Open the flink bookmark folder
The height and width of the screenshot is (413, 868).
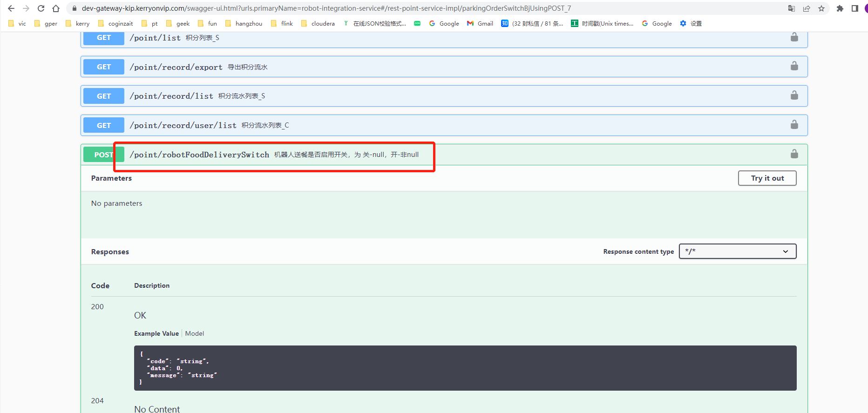(x=282, y=23)
